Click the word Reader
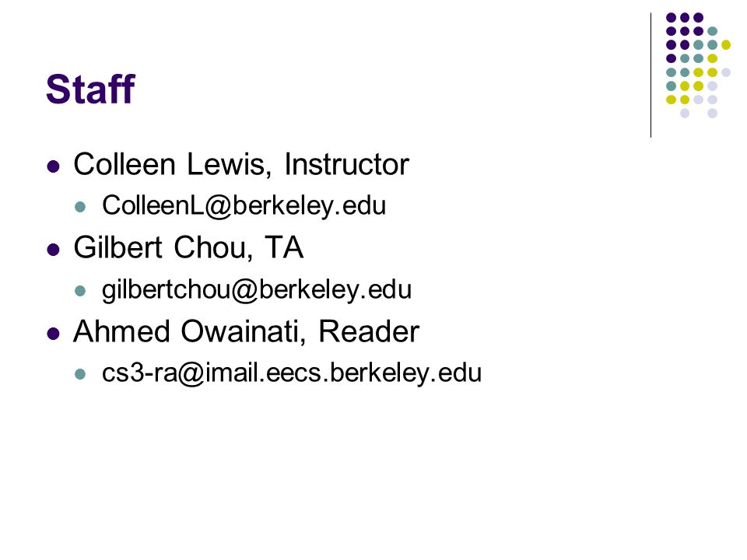Image resolution: width=747 pixels, height=560 pixels. point(369,331)
